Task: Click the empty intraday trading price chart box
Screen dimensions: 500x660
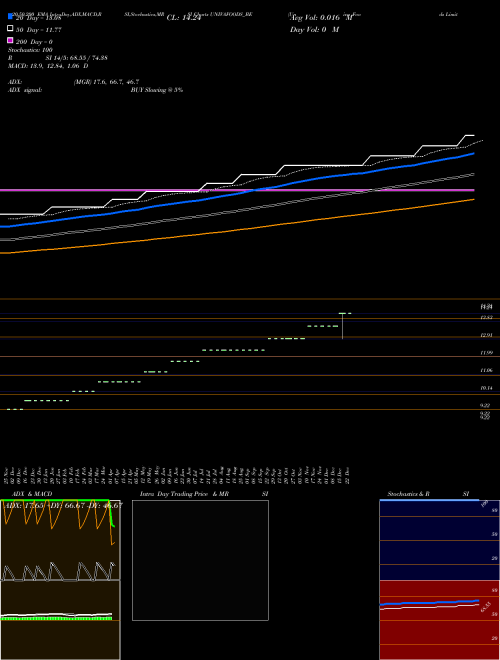Action: click(200, 560)
